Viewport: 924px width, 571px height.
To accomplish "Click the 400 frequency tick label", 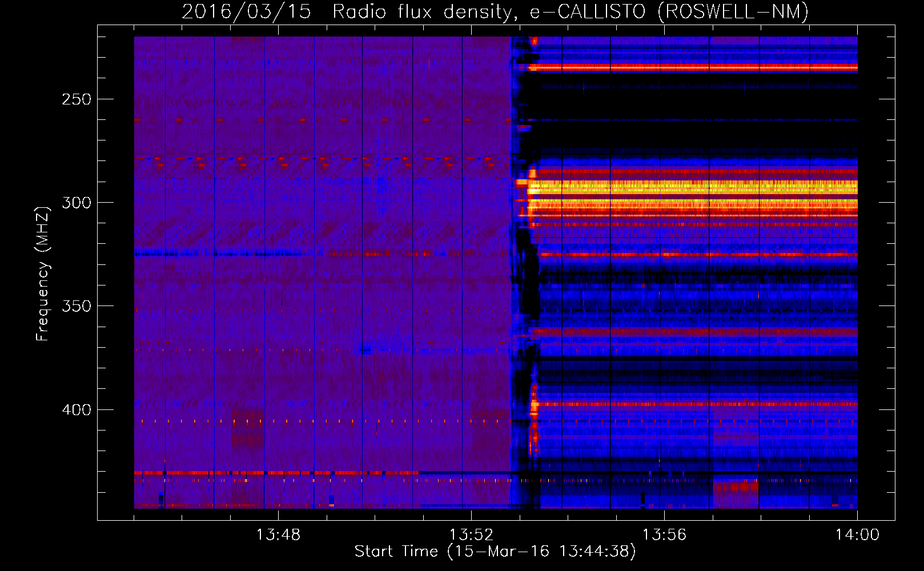I will 77,410.
